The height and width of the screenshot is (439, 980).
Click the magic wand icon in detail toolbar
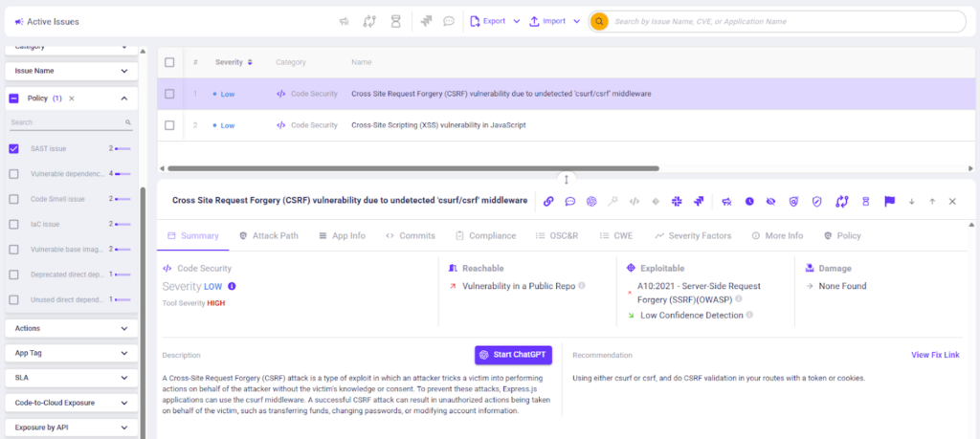[613, 201]
